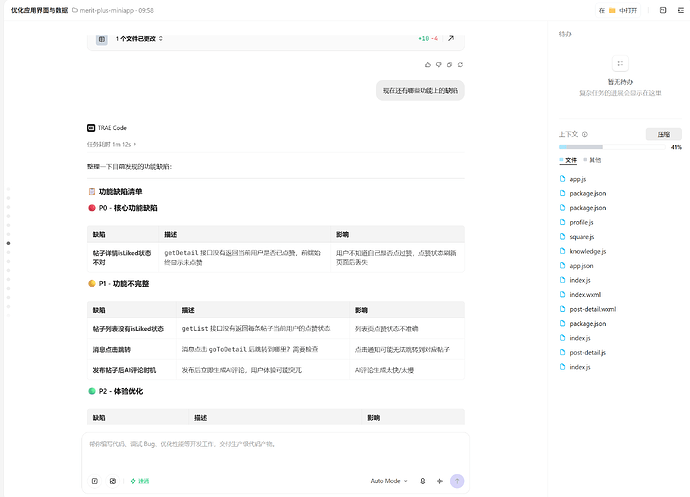Open file changes with the arrow icon

tap(451, 38)
